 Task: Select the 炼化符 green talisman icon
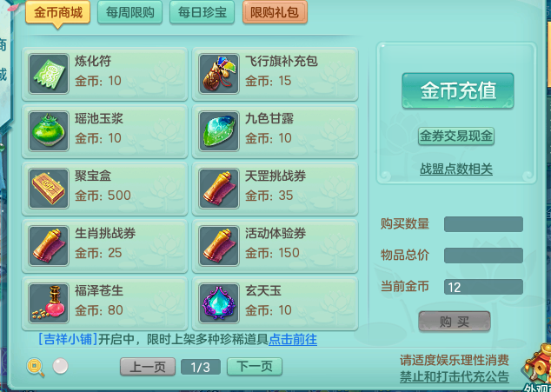coord(49,74)
